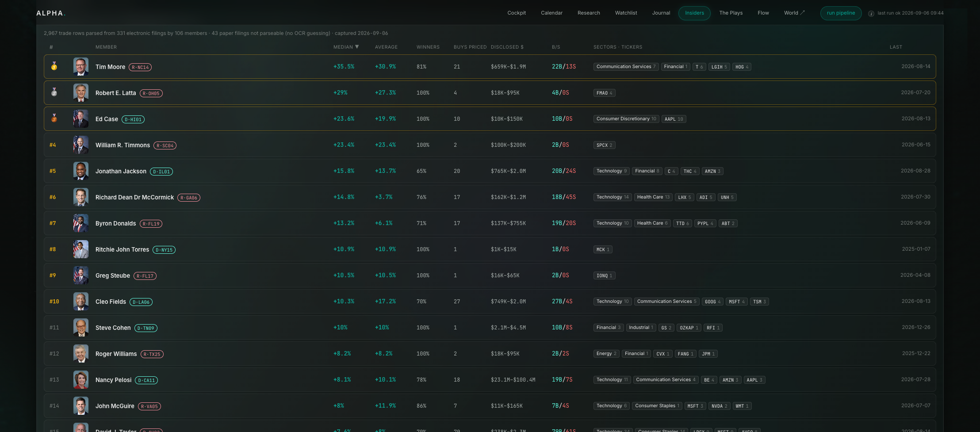Select the Consumer Staples 1 sector tag
This screenshot has width=980, height=432.
pos(657,406)
